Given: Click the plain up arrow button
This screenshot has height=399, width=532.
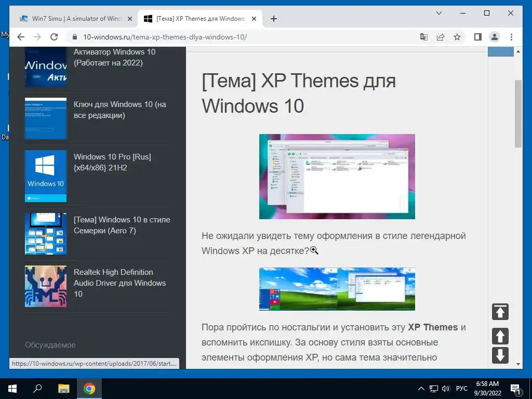Looking at the screenshot, I should pos(500,336).
